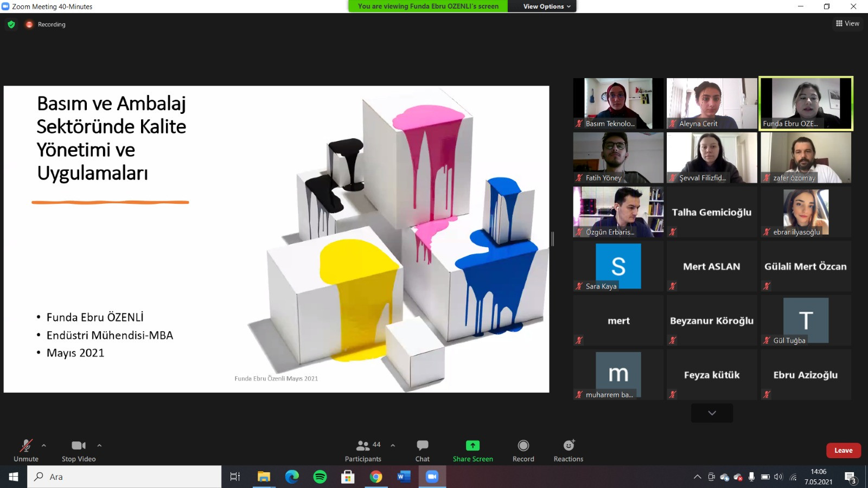The height and width of the screenshot is (488, 868).
Task: Select Basım Teknolo... video thumbnail
Action: coord(618,103)
